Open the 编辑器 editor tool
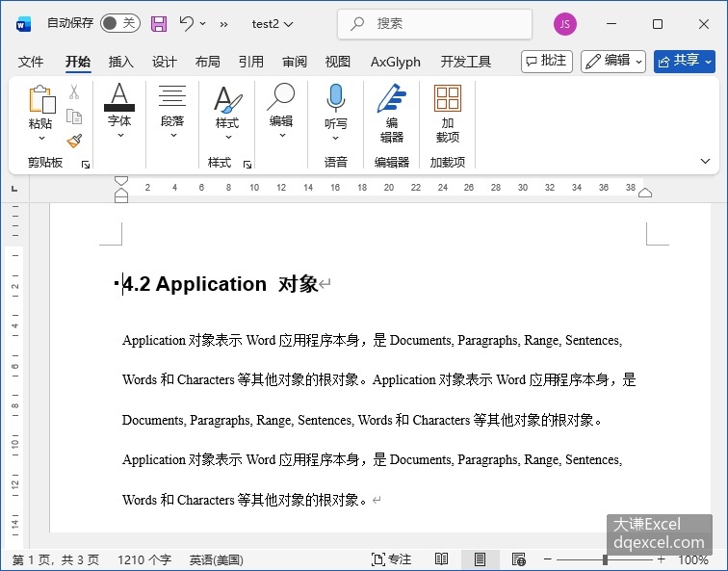728x571 pixels. 391,114
